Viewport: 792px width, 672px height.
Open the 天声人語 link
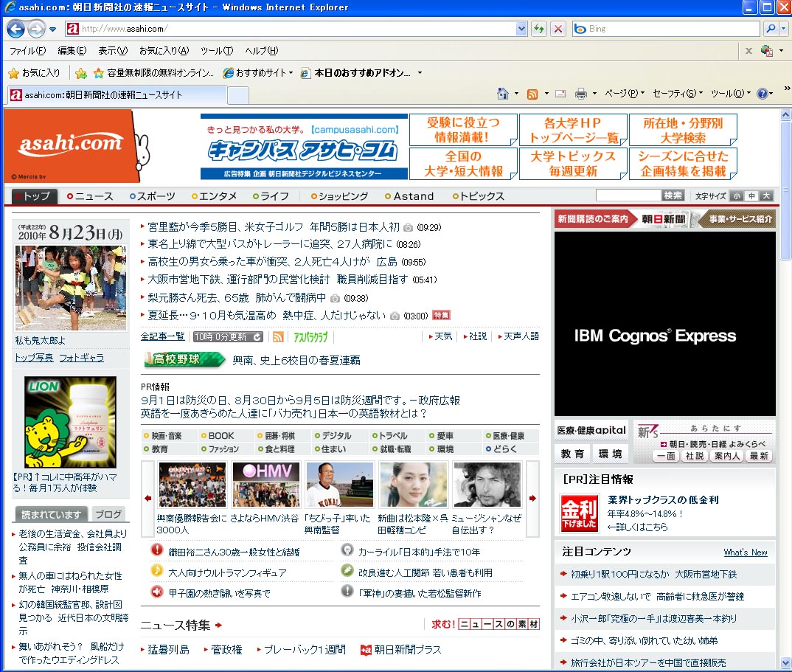pos(521,336)
